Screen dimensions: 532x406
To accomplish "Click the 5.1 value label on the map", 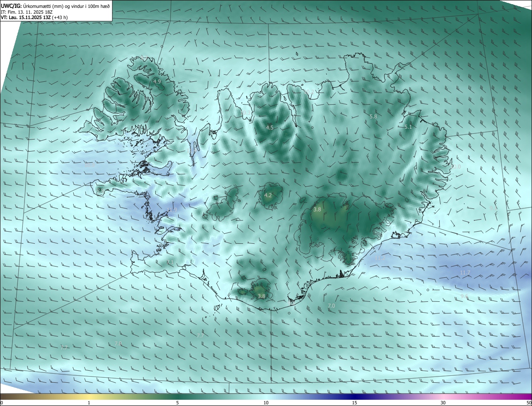I will pos(408,127).
